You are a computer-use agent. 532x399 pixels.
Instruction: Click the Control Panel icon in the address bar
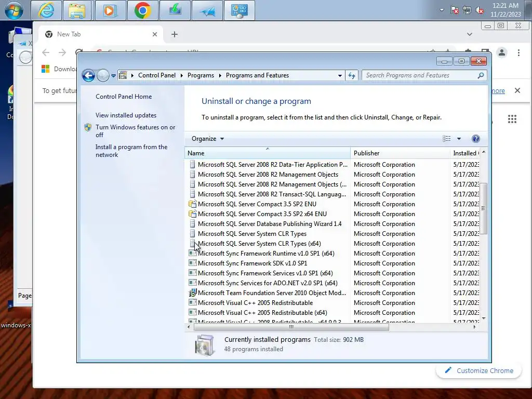123,75
